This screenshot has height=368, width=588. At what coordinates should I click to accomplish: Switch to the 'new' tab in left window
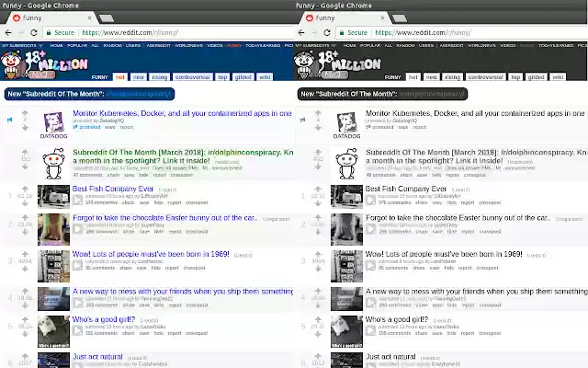(x=139, y=77)
